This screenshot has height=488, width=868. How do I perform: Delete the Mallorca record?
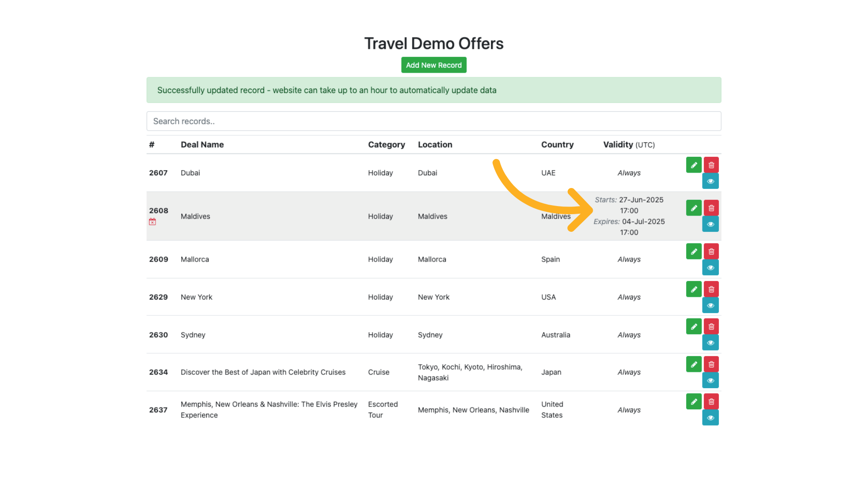click(711, 251)
